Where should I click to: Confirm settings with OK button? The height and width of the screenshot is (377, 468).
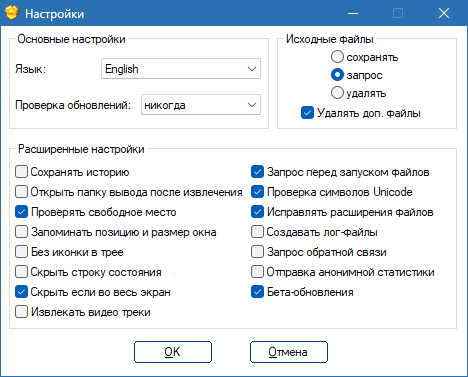(x=173, y=352)
